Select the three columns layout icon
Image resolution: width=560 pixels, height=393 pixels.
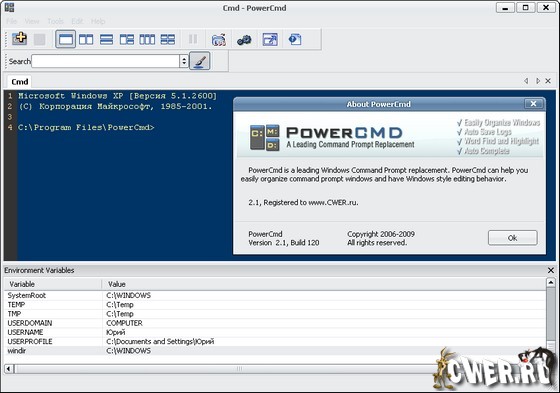pyautogui.click(x=147, y=39)
